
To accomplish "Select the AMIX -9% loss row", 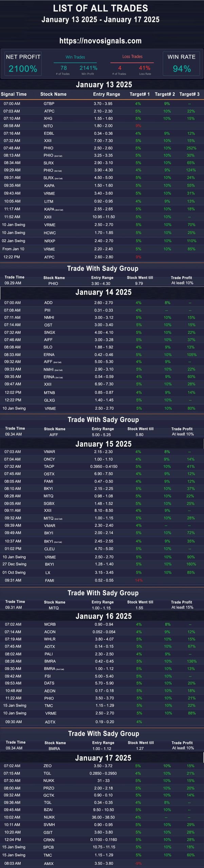I will pyautogui.click(x=102, y=864).
